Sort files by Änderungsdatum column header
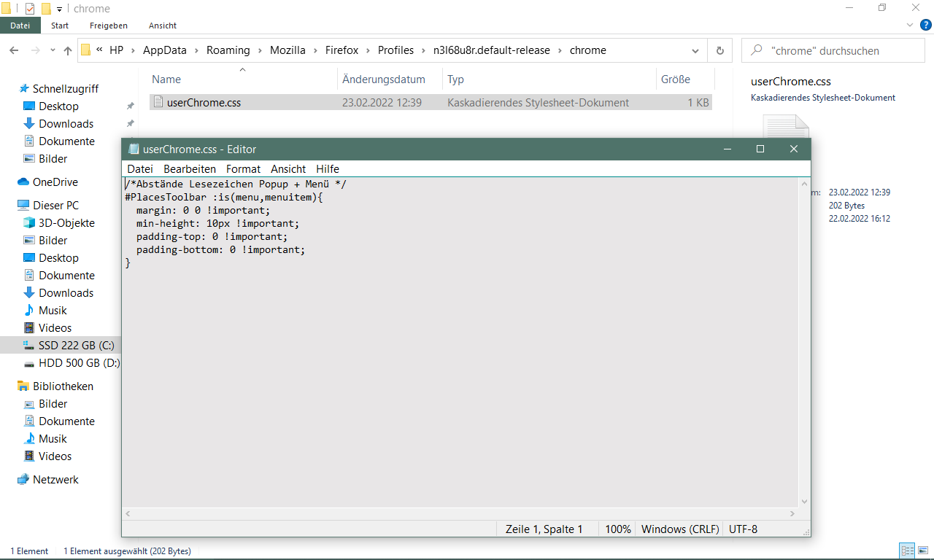934x560 pixels. click(x=383, y=79)
